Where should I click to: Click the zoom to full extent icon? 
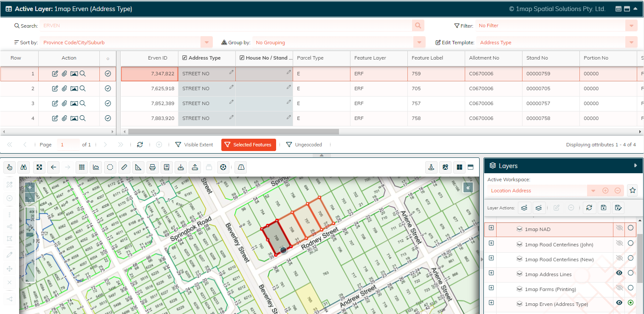click(x=39, y=167)
